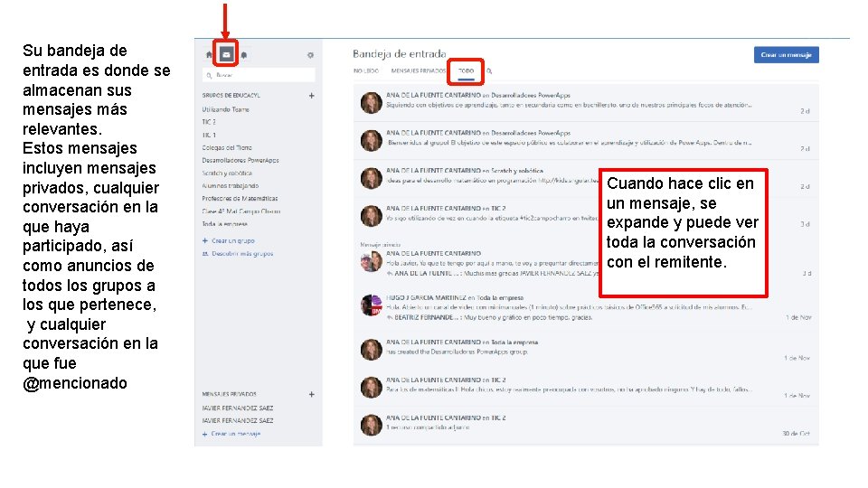Screen dimensions: 868x488
Task: Click the avatar on the '1 recurso compartido' message
Action: 371,425
